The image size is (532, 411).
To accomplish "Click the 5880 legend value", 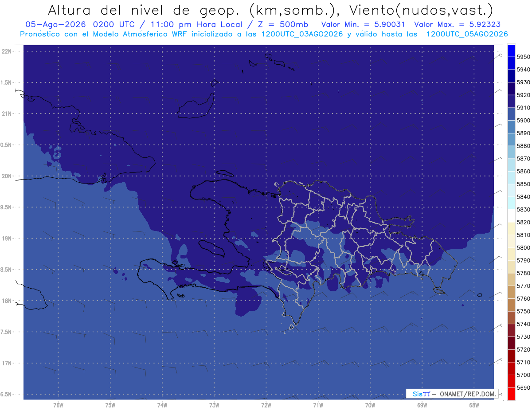I will tap(524, 146).
